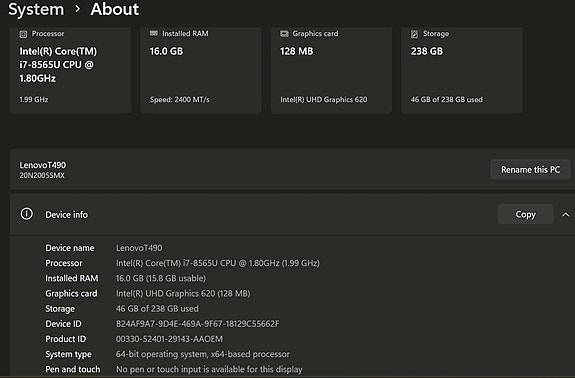Click the Installed RAM card icon
The width and height of the screenshot is (575, 378).
coord(154,33)
